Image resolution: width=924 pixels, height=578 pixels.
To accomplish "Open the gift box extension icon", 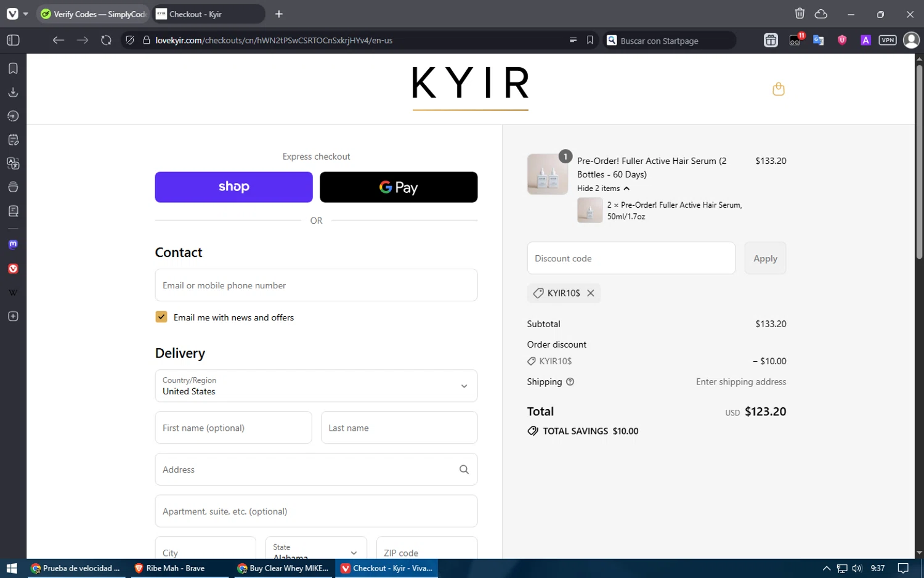I will 771,40.
